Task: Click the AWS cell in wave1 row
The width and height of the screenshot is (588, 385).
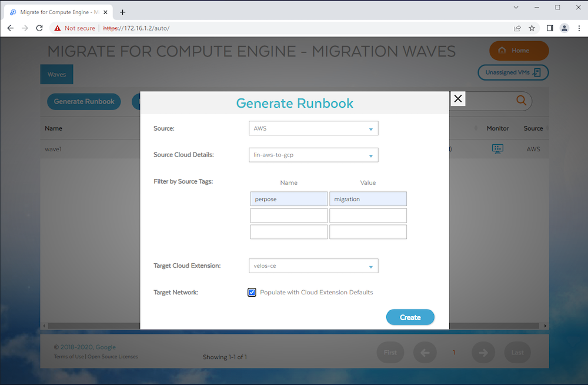Action: [533, 149]
